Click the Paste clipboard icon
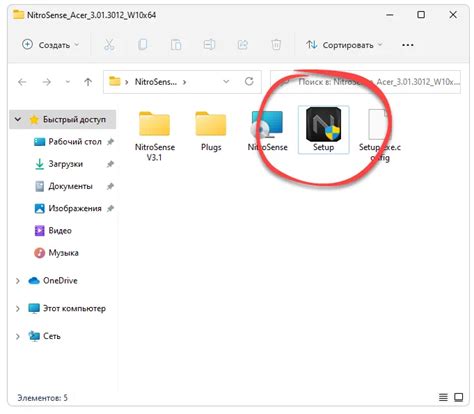 (176, 45)
